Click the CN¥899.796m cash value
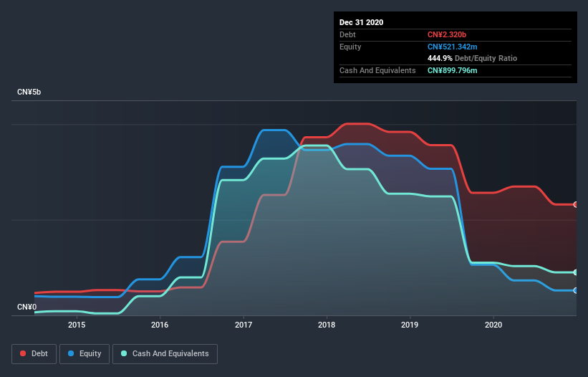Viewport: 588px width, 377px height. pyautogui.click(x=452, y=70)
